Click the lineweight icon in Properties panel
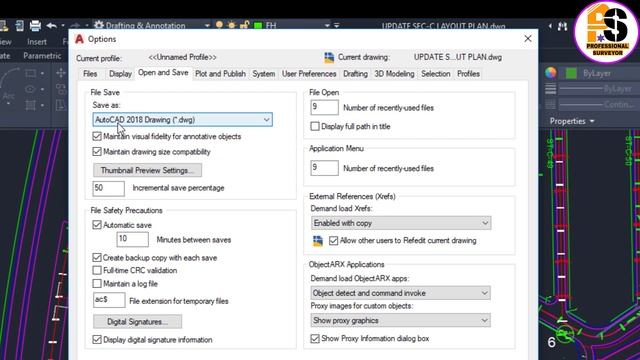Image resolution: width=640 pixels, height=360 pixels. tap(551, 89)
